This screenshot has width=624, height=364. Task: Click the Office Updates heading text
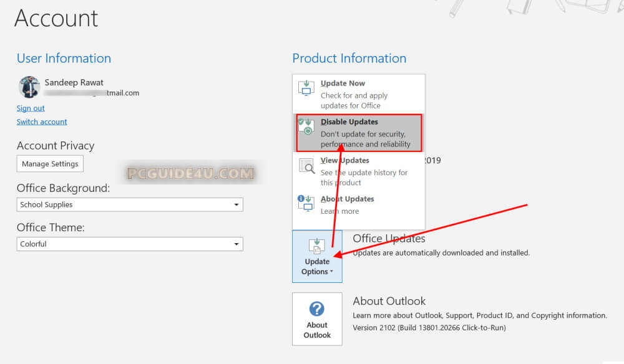point(389,239)
